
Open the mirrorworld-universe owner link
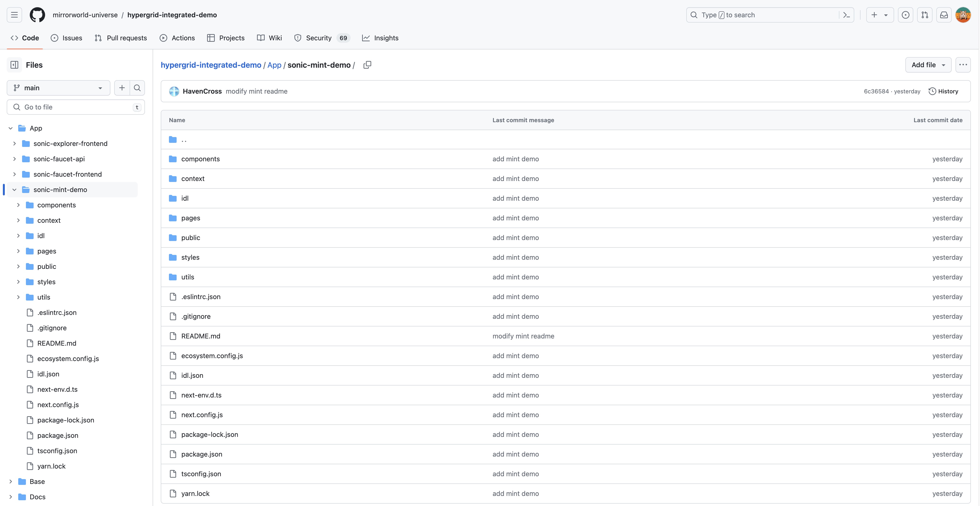click(x=85, y=15)
